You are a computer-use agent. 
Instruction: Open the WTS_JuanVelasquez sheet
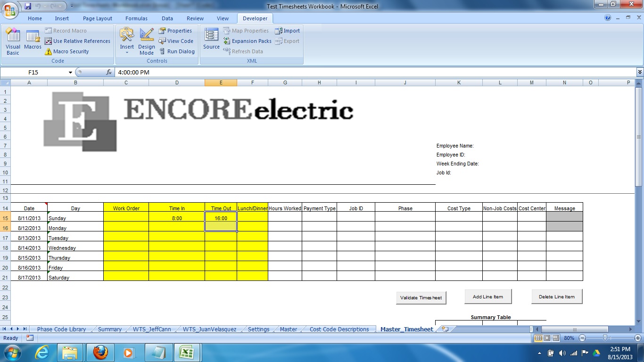click(x=209, y=329)
